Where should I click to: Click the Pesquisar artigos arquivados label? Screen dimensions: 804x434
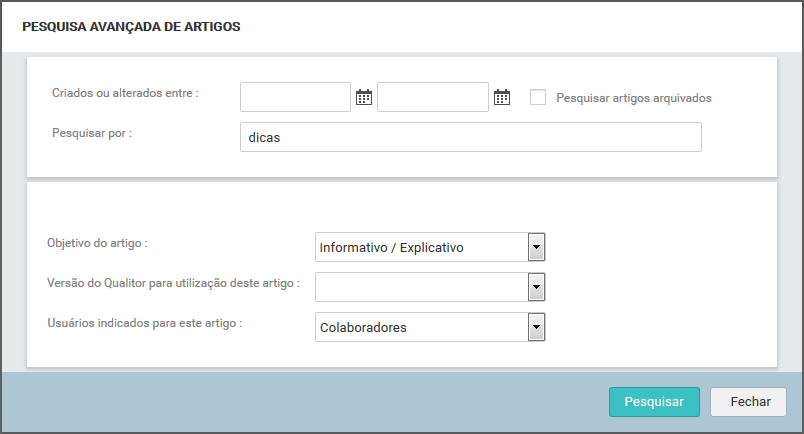click(x=634, y=98)
